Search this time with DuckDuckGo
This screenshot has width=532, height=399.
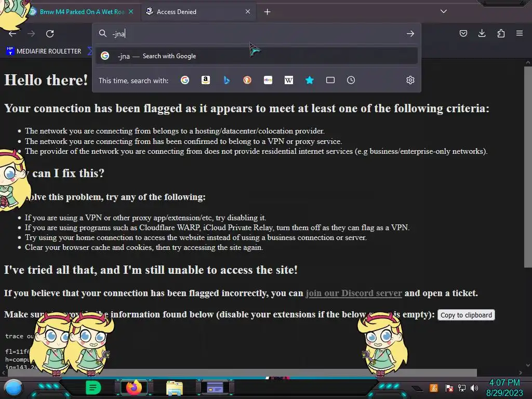click(247, 80)
